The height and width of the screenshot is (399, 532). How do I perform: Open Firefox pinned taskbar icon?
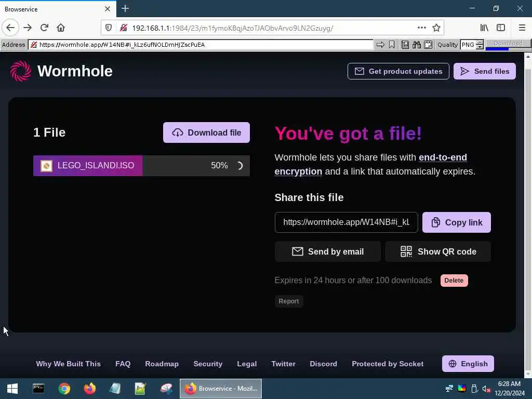click(89, 389)
